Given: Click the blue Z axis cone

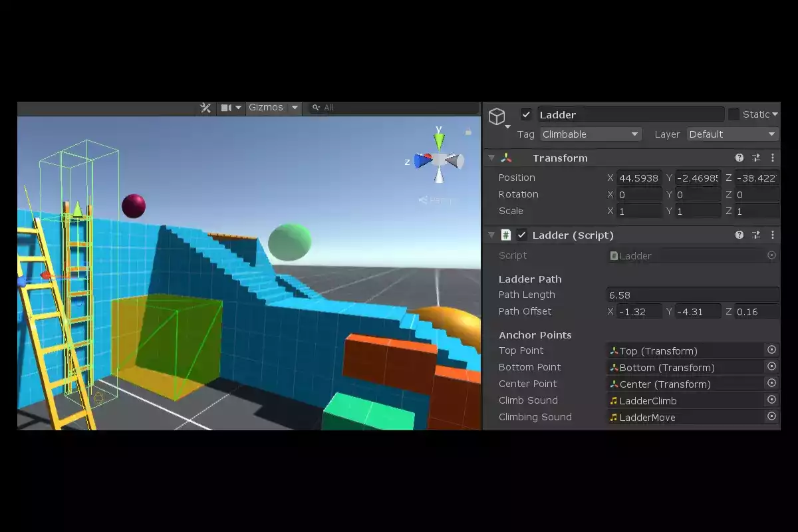Looking at the screenshot, I should pyautogui.click(x=424, y=161).
